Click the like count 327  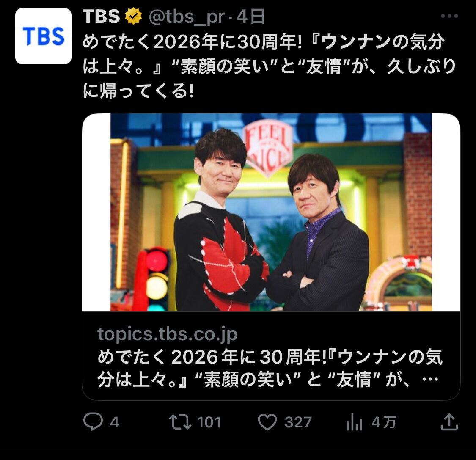[x=298, y=422]
